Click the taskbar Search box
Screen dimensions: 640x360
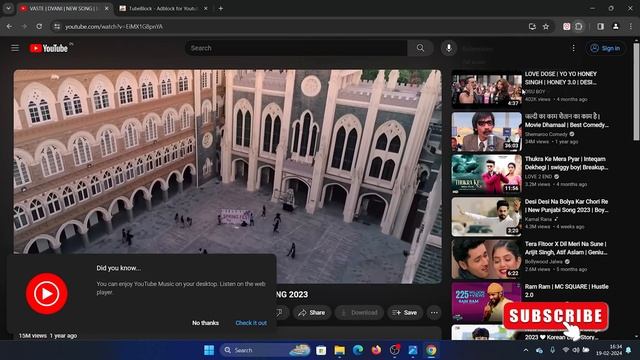click(265, 350)
